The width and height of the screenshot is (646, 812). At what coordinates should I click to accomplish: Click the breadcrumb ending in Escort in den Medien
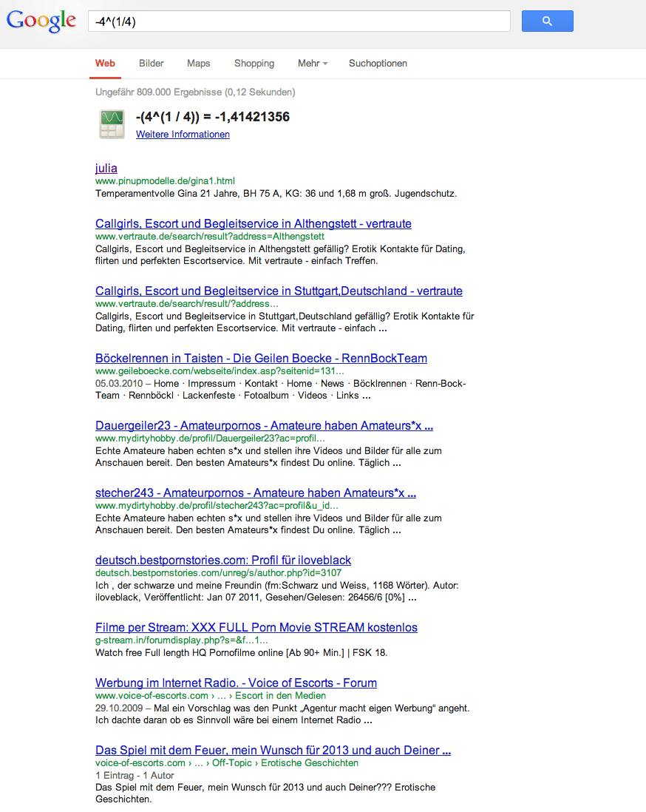(211, 695)
